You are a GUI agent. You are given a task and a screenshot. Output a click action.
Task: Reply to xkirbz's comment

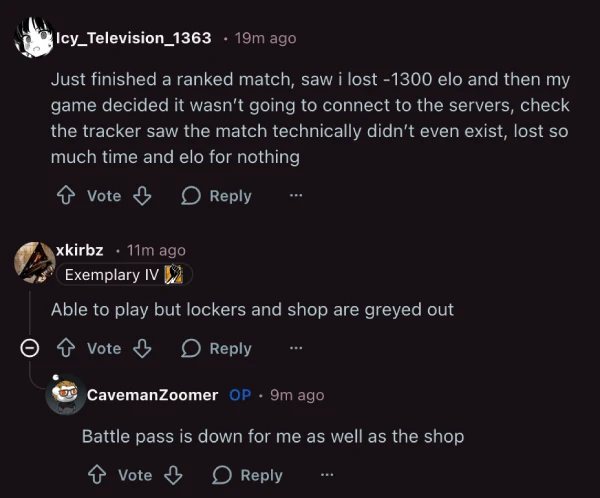point(216,348)
